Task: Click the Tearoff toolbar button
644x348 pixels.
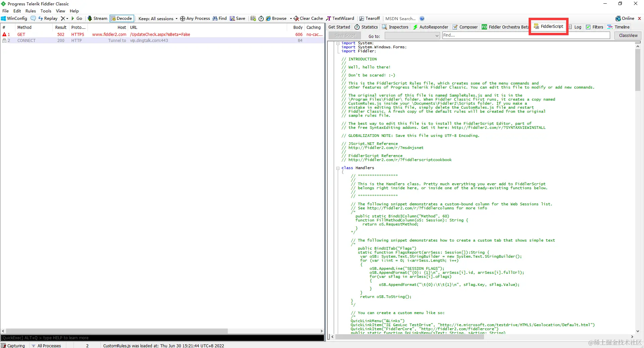Action: click(x=370, y=18)
